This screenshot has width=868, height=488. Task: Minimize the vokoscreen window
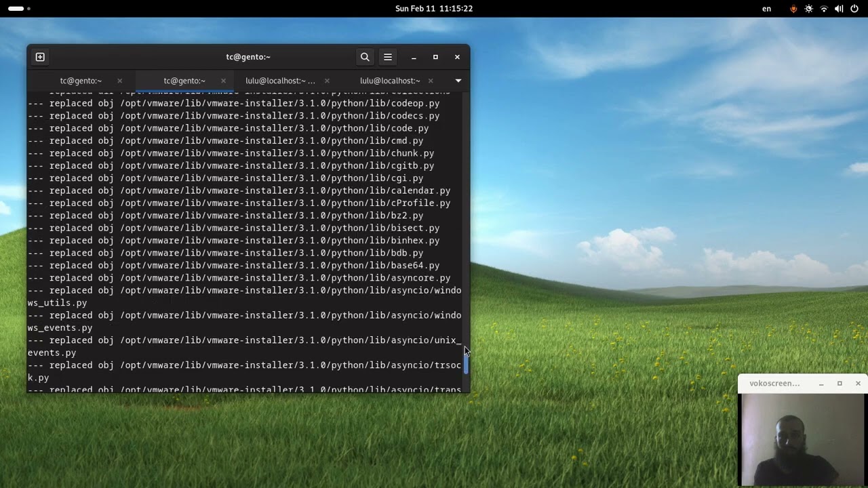click(x=821, y=384)
